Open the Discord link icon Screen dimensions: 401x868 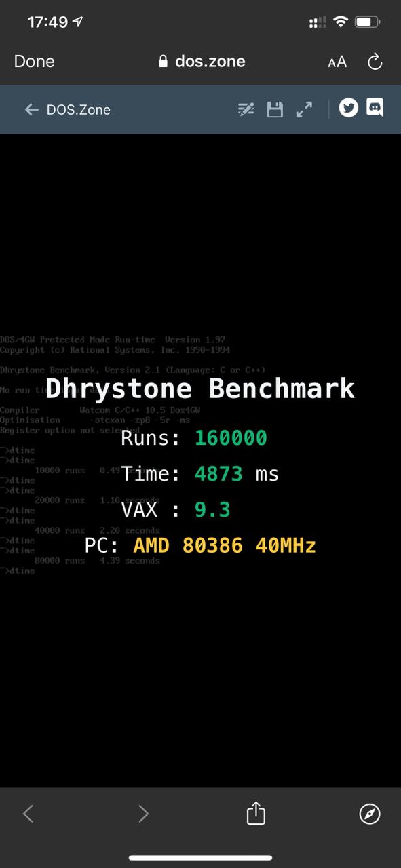(375, 108)
